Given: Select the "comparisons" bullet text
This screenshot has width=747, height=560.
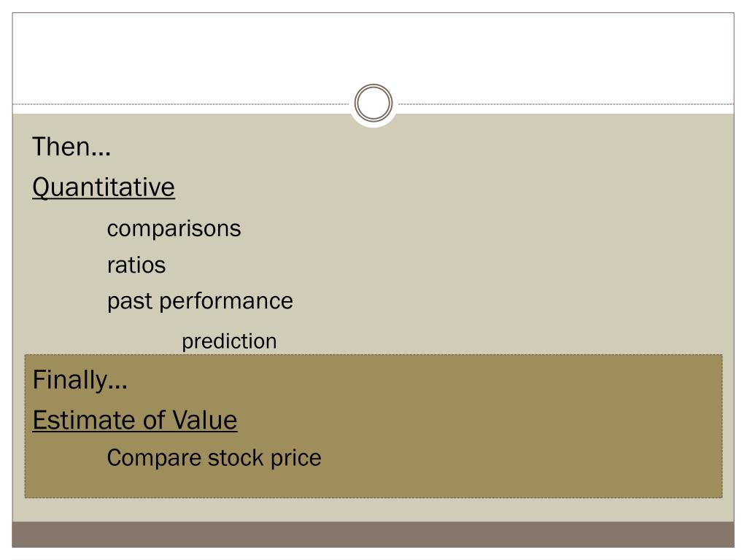Looking at the screenshot, I should (174, 228).
